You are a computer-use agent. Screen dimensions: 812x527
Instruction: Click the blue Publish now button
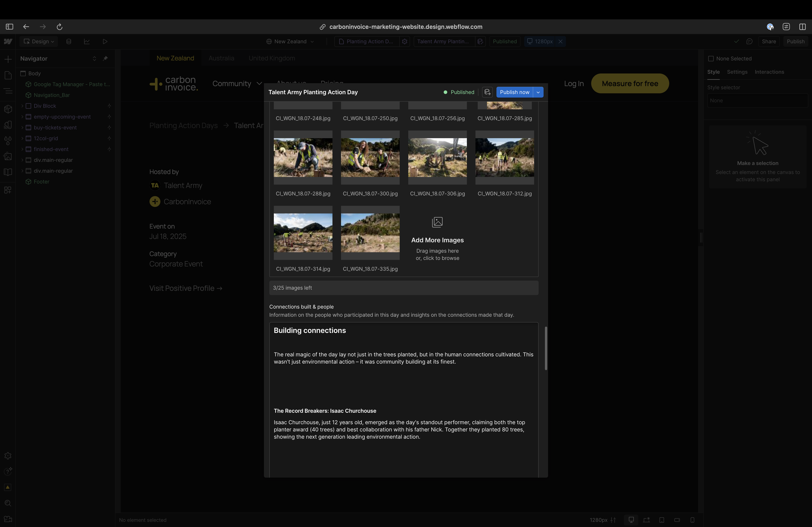click(x=514, y=92)
